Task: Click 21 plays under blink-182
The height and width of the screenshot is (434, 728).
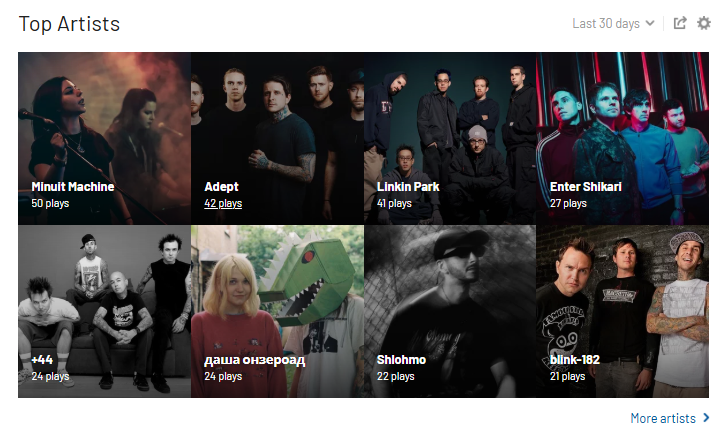Action: [x=567, y=376]
